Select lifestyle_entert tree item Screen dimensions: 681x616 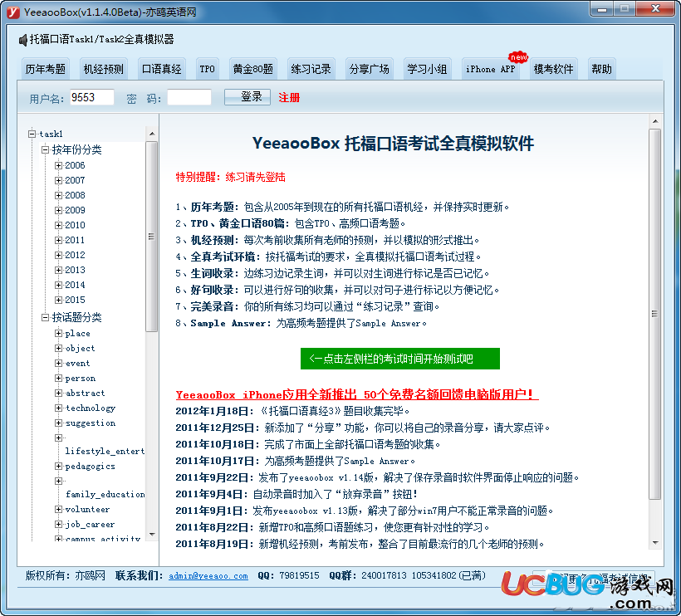point(105,452)
